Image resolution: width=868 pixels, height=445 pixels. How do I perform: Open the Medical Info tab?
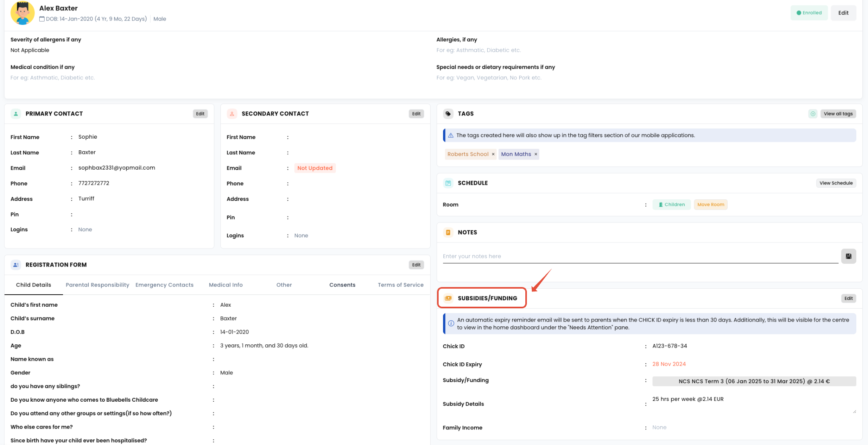[x=226, y=285]
